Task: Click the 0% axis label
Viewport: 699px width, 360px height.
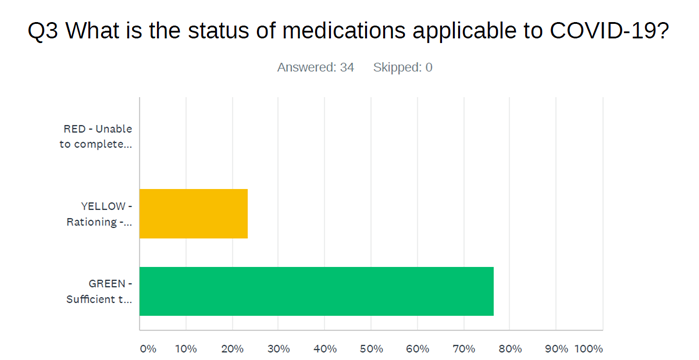Action: tap(148, 348)
